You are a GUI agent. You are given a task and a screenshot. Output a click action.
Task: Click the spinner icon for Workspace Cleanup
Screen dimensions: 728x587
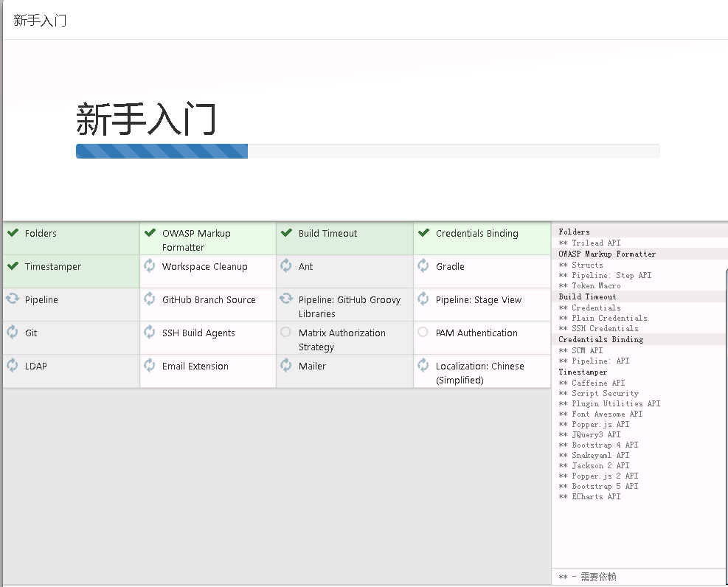click(150, 265)
